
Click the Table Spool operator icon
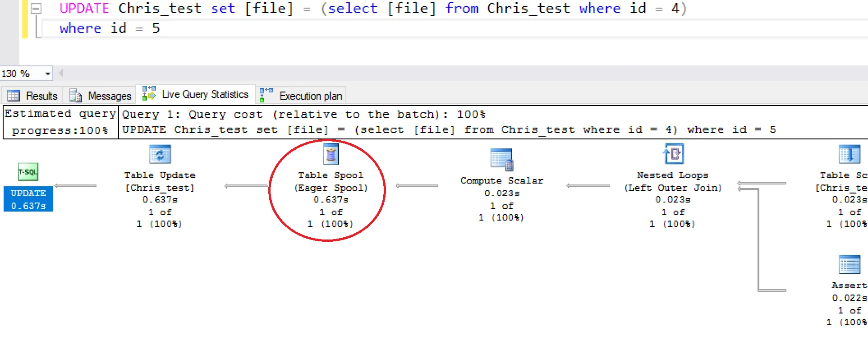[x=331, y=154]
